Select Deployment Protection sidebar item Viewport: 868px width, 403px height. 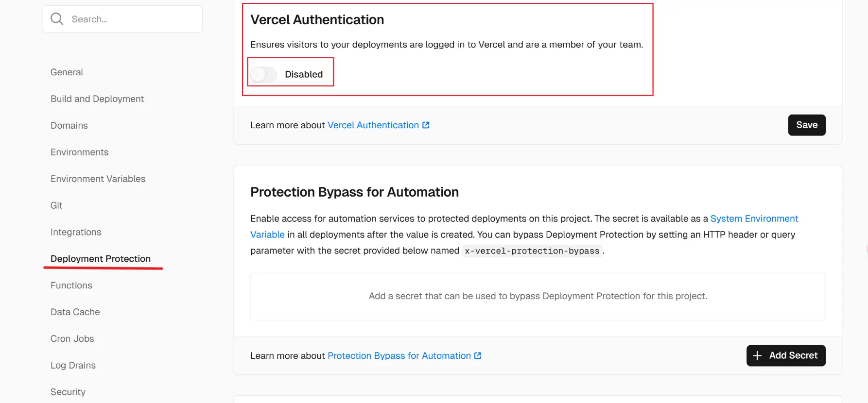click(x=101, y=259)
